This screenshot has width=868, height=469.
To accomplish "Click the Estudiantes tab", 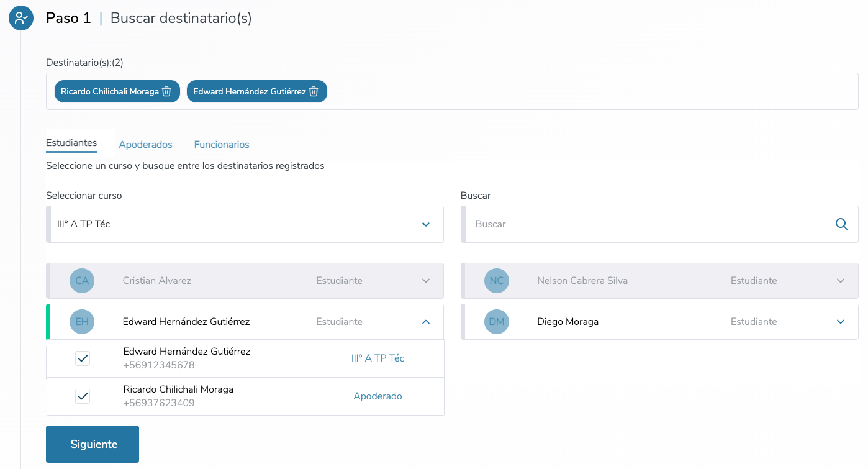I will point(71,143).
